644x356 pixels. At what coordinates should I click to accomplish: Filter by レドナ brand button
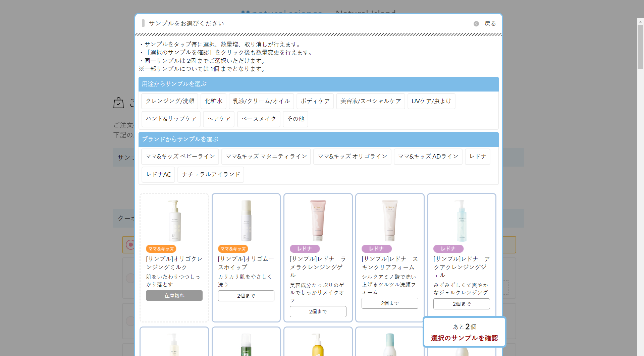point(478,157)
